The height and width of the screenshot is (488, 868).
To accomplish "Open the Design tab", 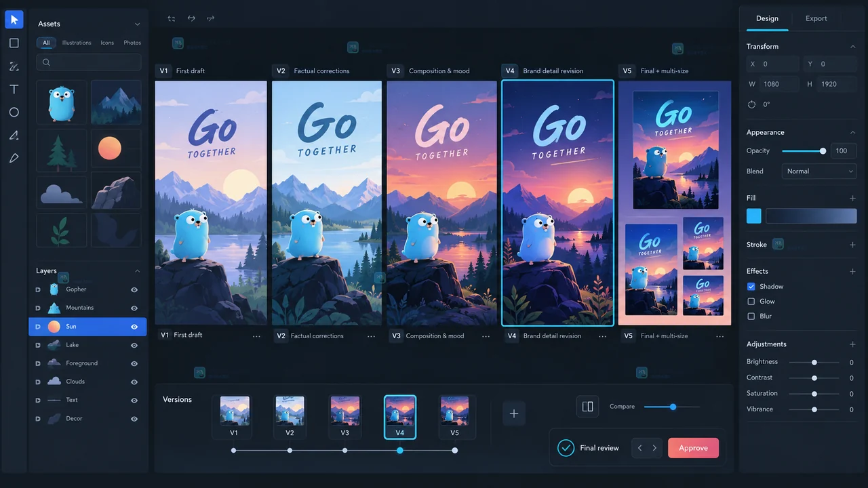I will click(x=767, y=19).
